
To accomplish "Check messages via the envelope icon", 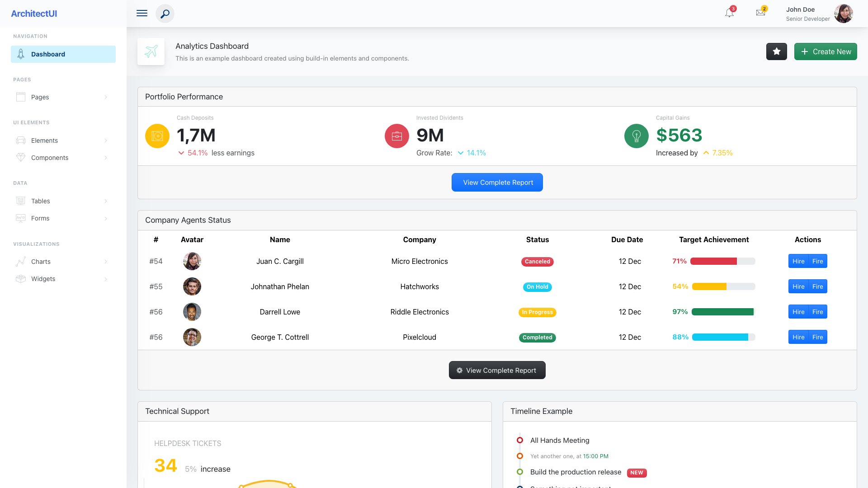I will pyautogui.click(x=760, y=13).
